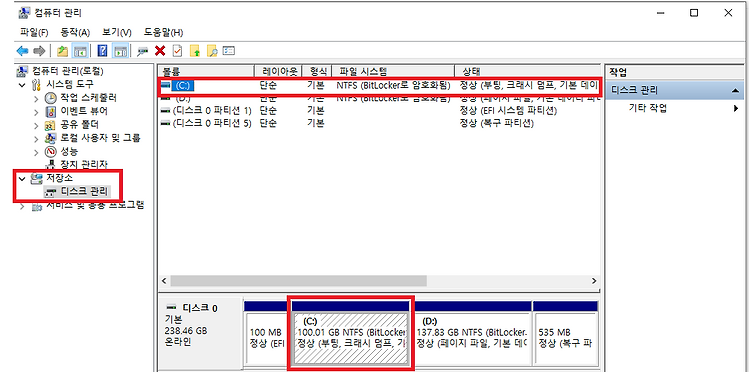Sort by the 파일 시스템 column header

coord(393,72)
